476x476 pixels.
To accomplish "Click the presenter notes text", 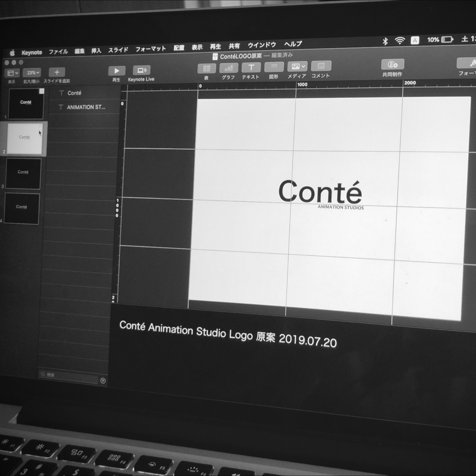I will click(x=228, y=334).
